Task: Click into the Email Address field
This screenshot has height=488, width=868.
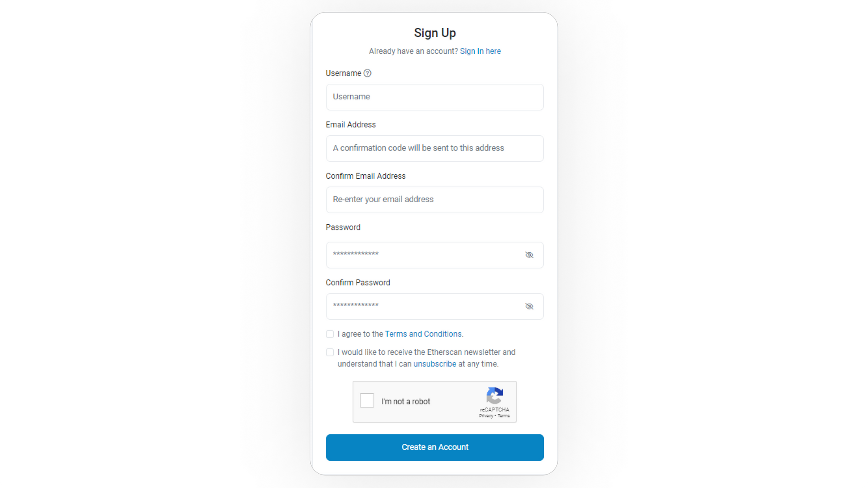Action: point(434,148)
